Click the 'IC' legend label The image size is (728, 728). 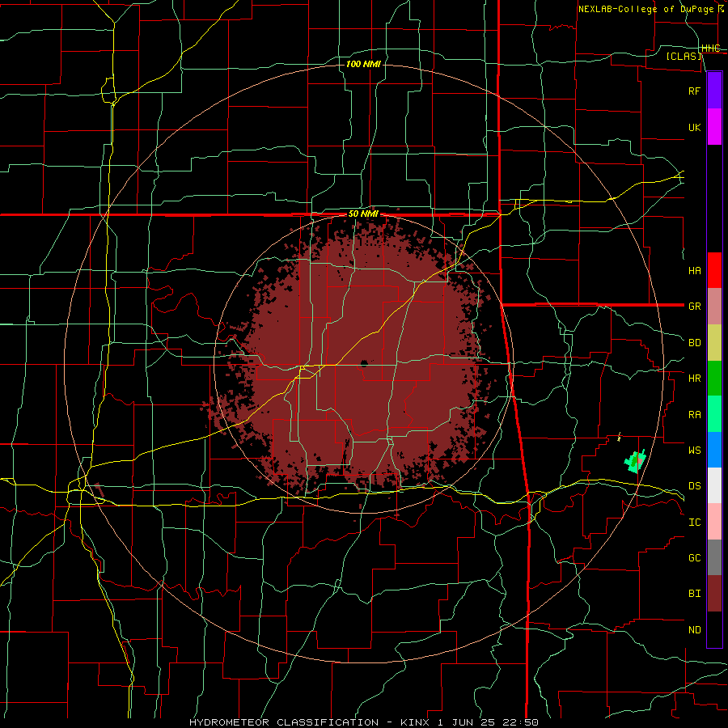pos(694,523)
